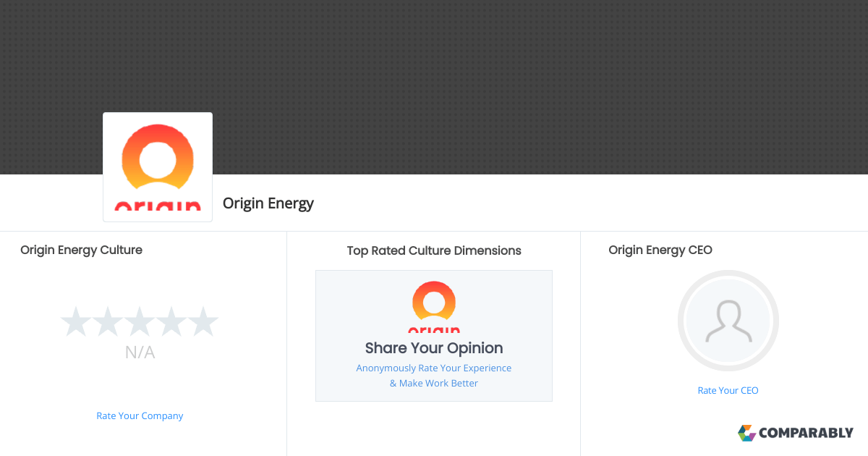This screenshot has width=868, height=456.
Task: Click the Top Rated Culture Dimensions heading
Action: pos(434,250)
